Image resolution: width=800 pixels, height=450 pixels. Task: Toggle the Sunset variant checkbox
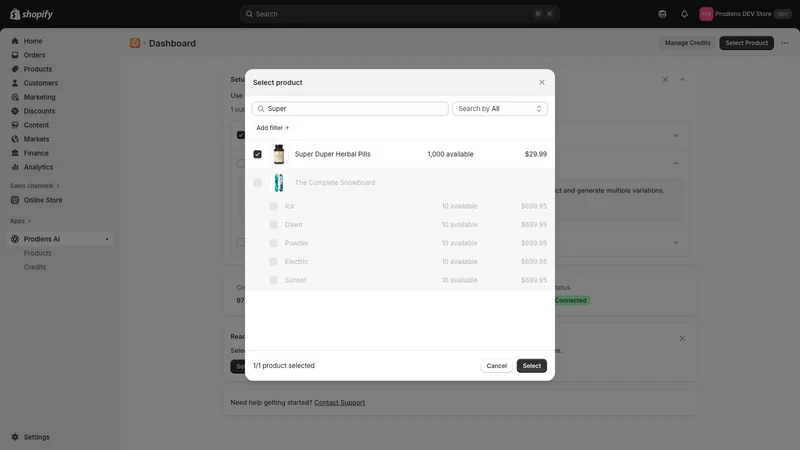[273, 280]
